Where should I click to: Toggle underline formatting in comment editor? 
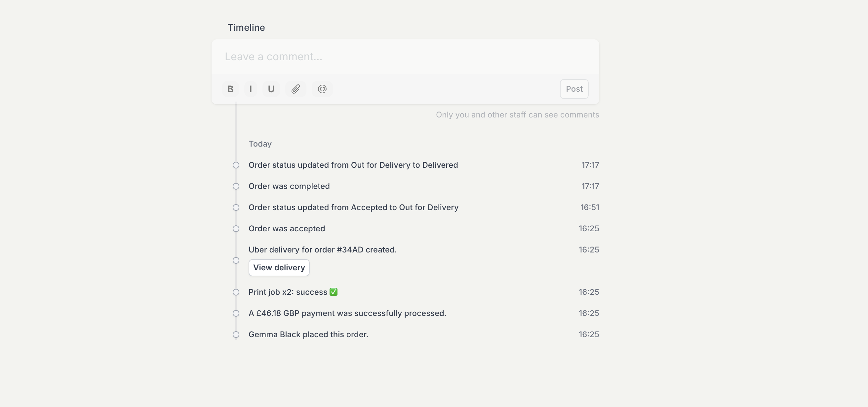click(271, 89)
